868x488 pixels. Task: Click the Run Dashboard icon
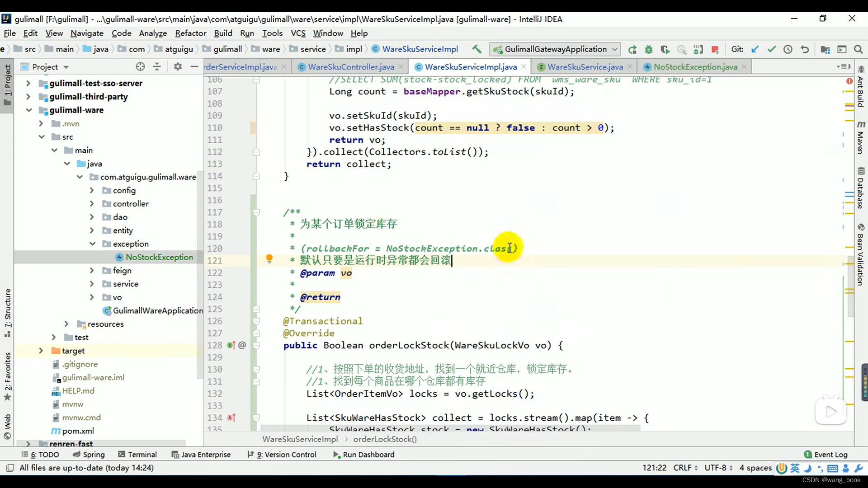335,454
